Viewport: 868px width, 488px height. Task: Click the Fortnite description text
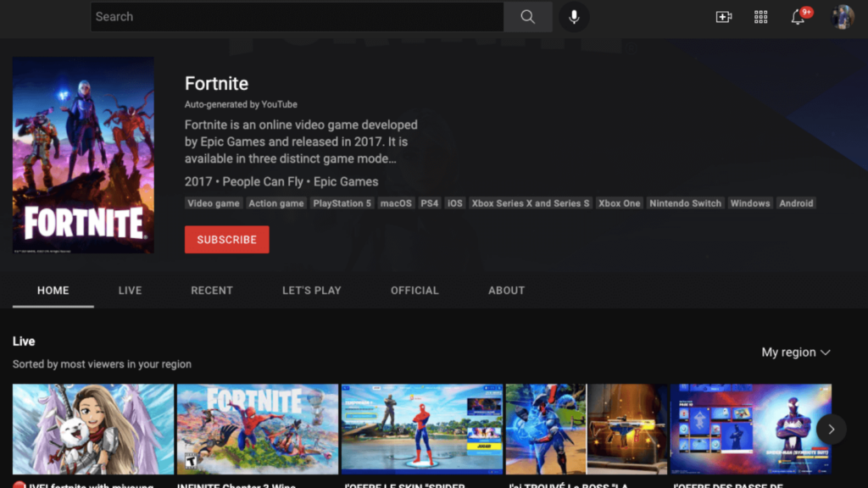pyautogui.click(x=301, y=141)
